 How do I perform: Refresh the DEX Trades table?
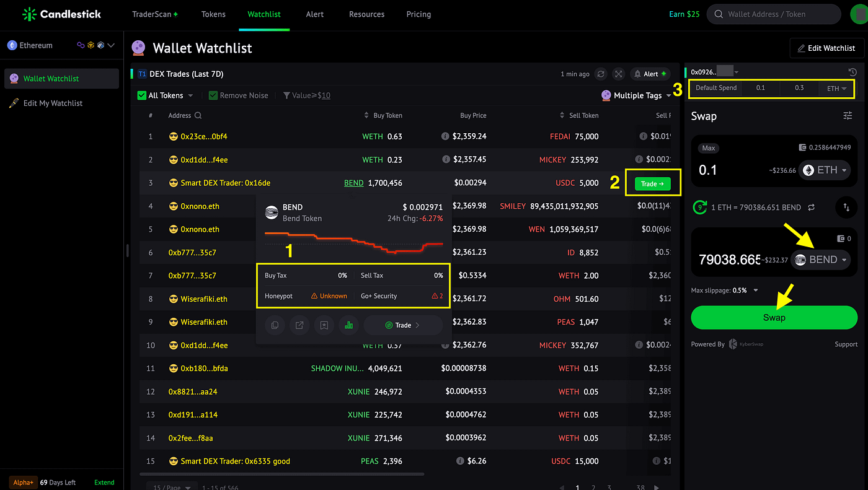(x=601, y=74)
